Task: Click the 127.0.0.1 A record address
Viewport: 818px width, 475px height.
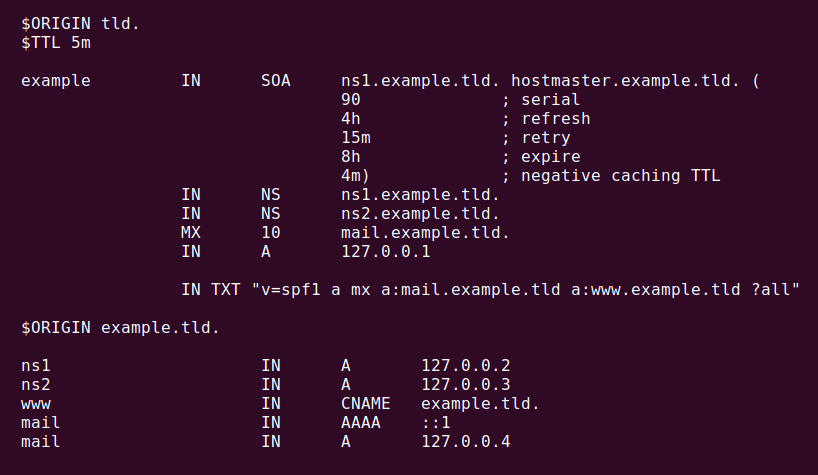Action: click(386, 251)
